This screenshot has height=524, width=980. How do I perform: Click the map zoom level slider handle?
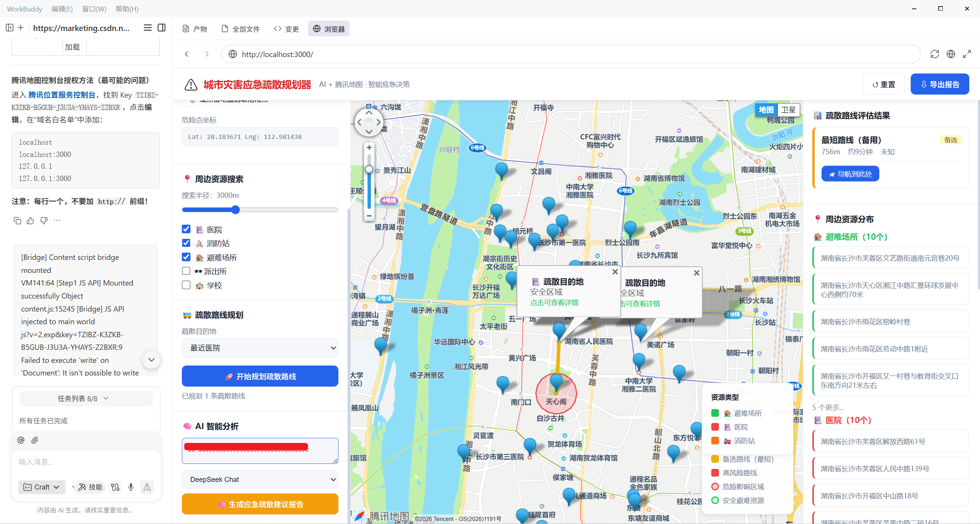pyautogui.click(x=369, y=169)
